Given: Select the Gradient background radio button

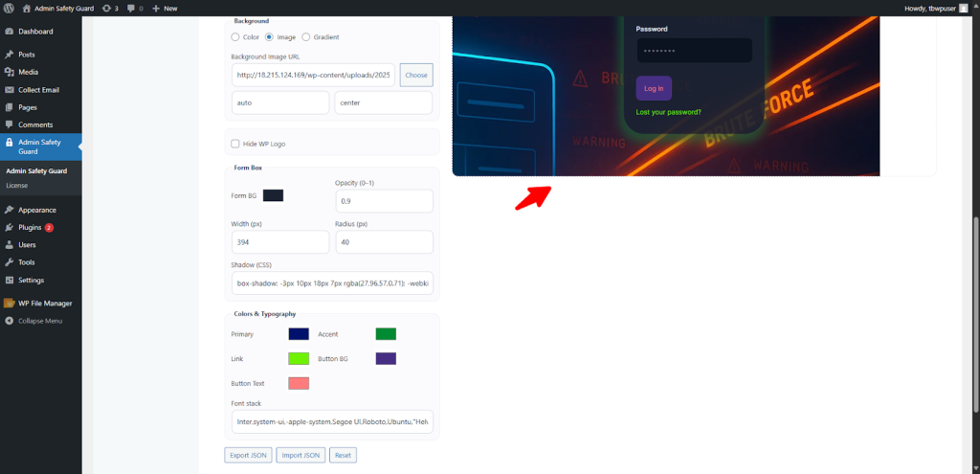Looking at the screenshot, I should 305,37.
